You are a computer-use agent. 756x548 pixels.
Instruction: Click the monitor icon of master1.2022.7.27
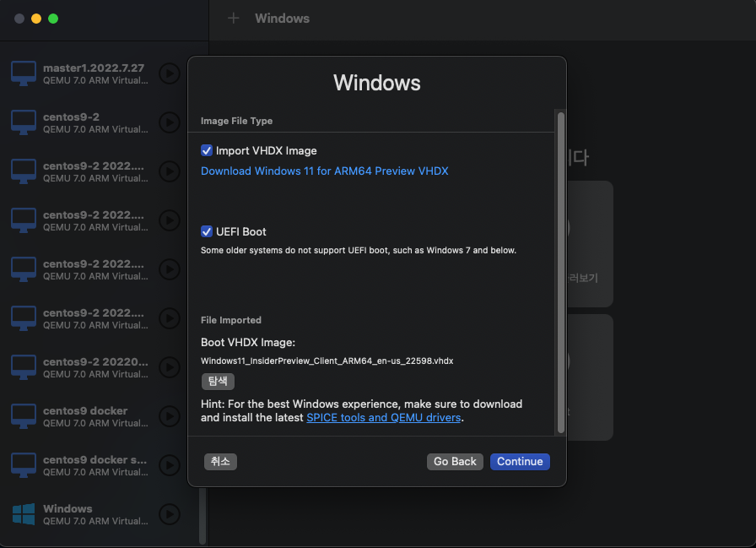point(23,73)
